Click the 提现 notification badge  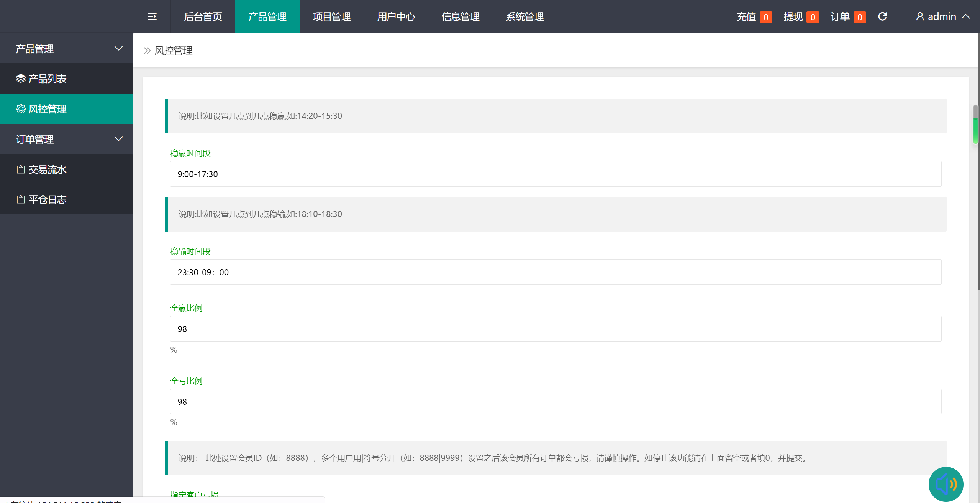point(812,17)
